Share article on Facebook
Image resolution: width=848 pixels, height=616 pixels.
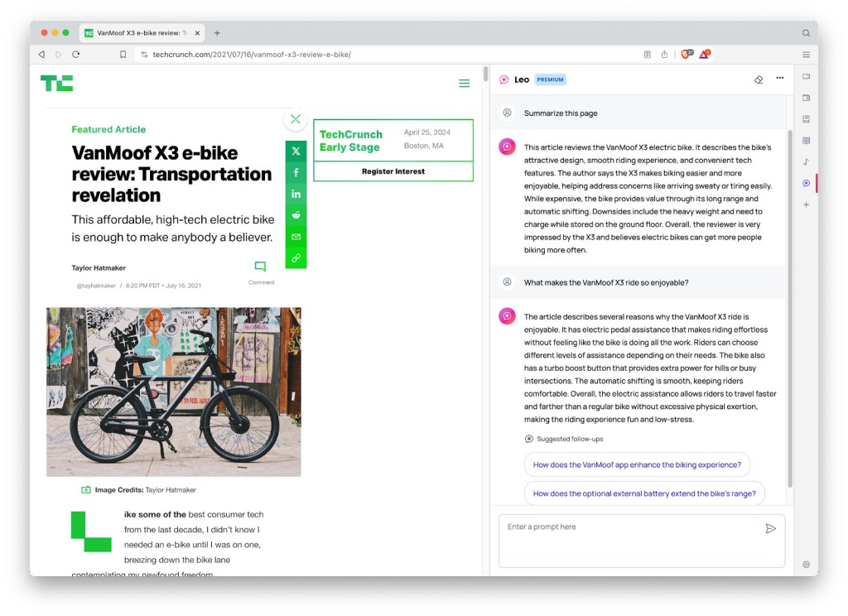pyautogui.click(x=296, y=172)
